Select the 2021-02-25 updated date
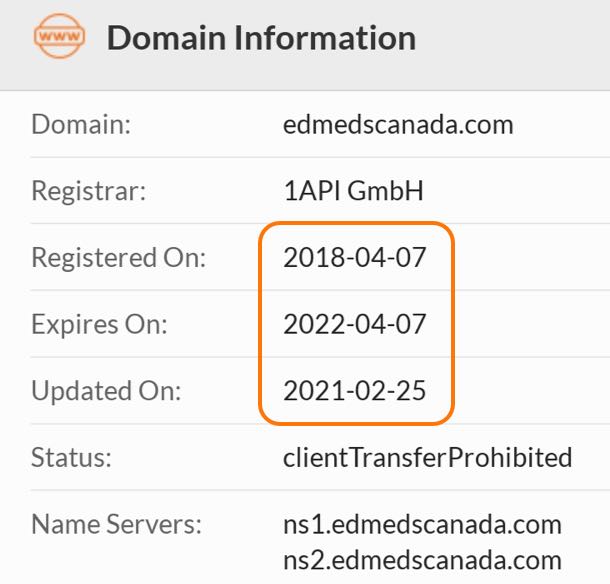This screenshot has height=584, width=610. point(354,391)
